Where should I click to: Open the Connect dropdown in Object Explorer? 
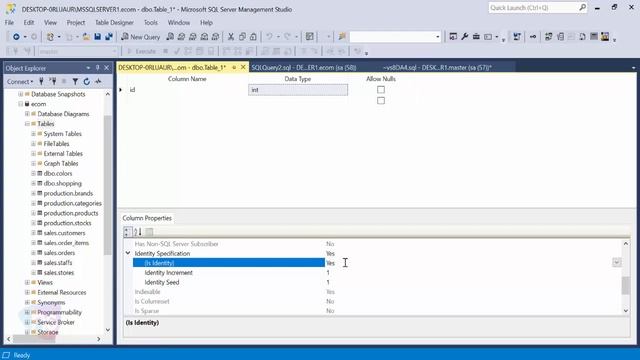(20, 82)
